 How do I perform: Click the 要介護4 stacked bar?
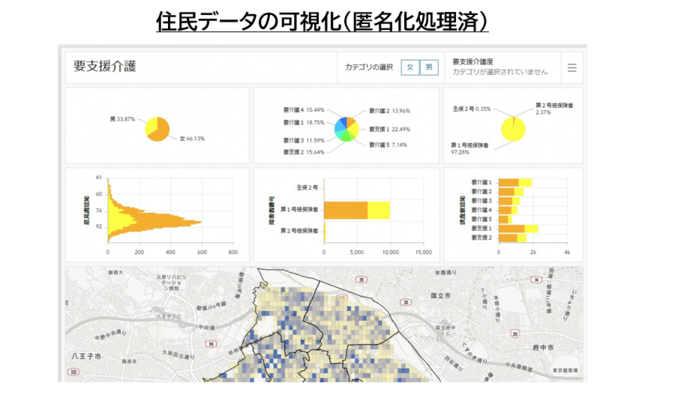508,210
